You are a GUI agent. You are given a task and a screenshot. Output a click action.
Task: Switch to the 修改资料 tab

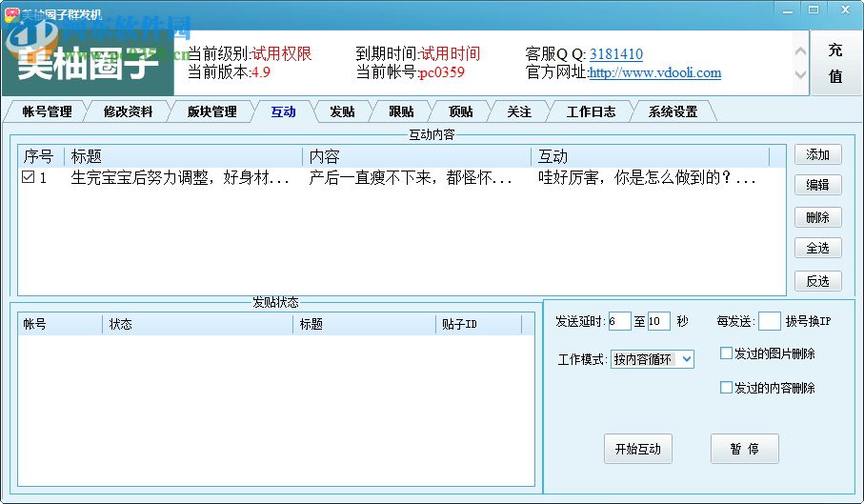pyautogui.click(x=128, y=111)
